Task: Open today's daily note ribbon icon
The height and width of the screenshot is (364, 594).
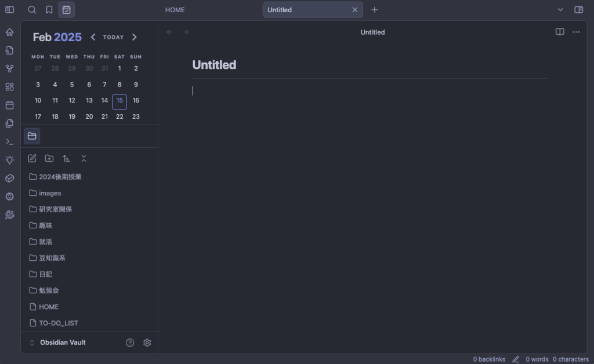Action: tap(10, 105)
